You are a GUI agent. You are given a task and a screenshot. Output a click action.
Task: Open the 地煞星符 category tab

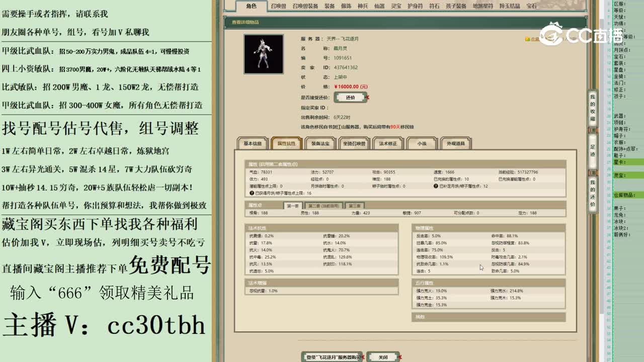click(x=483, y=6)
